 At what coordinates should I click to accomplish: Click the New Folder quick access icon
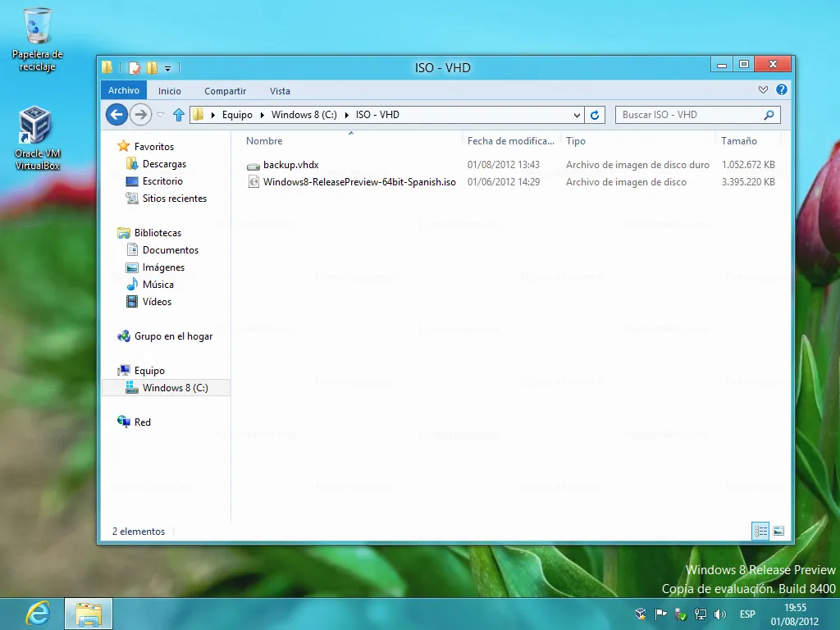(x=152, y=68)
